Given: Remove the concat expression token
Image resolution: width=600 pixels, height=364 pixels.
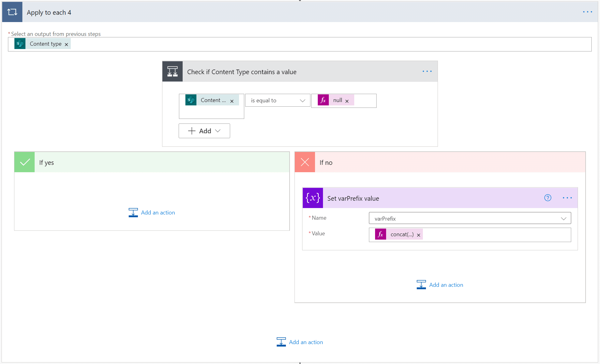Looking at the screenshot, I should (419, 235).
